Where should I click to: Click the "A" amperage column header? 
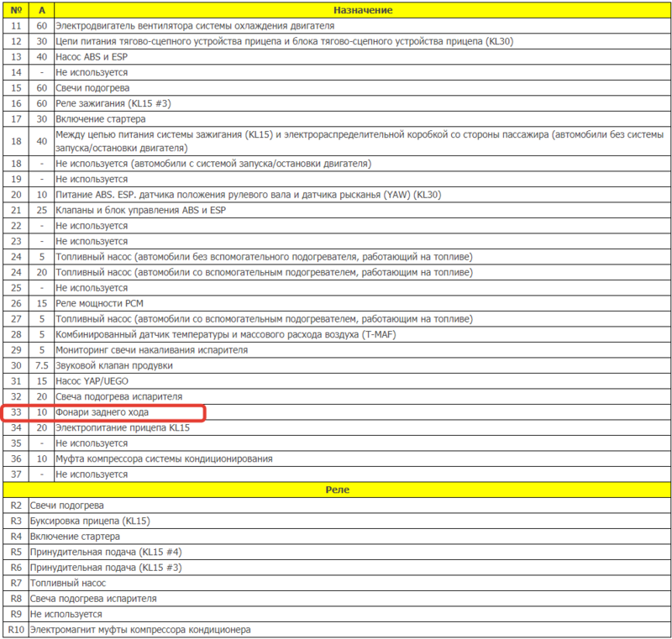coord(41,10)
